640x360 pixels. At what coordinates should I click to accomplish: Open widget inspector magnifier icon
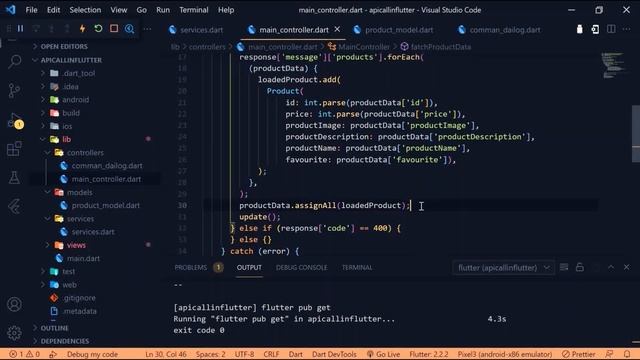(x=129, y=29)
